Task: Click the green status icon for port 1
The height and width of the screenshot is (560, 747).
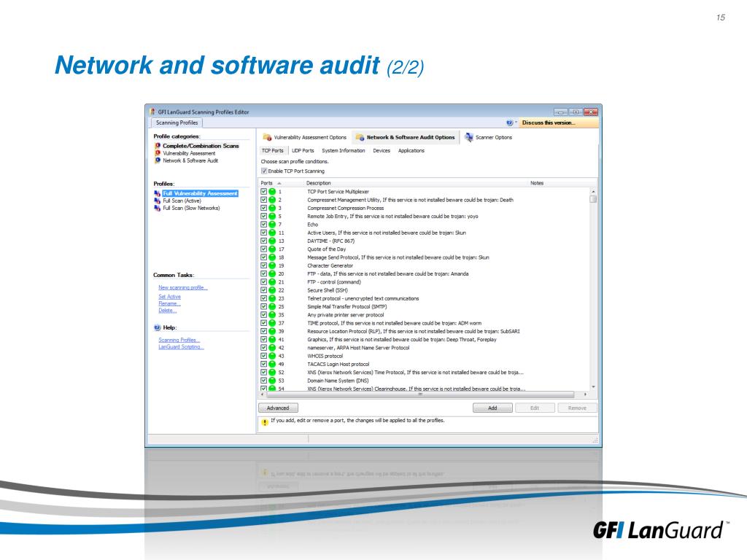Action: (x=272, y=192)
